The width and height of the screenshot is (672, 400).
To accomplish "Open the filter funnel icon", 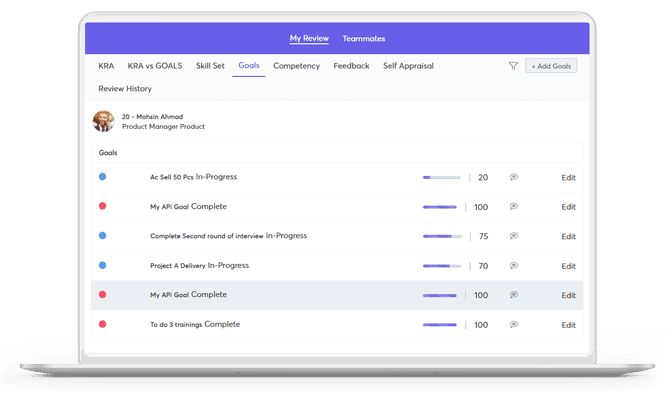I will pyautogui.click(x=513, y=66).
